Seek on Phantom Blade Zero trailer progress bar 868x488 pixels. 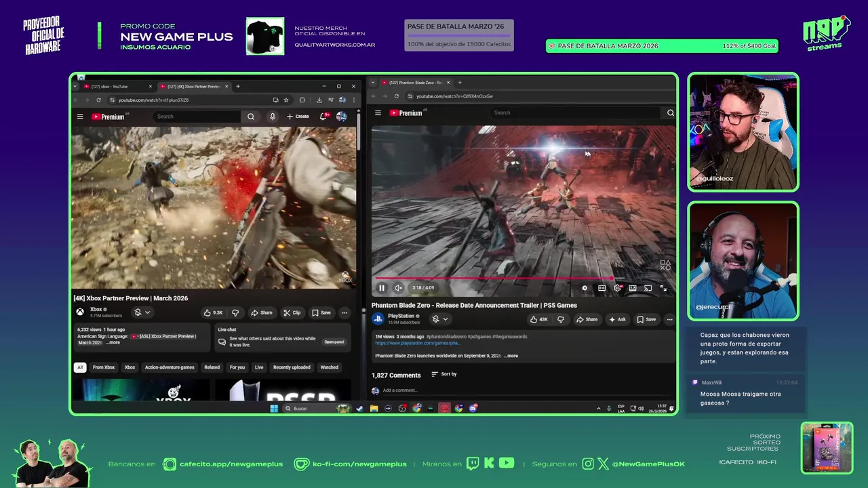point(522,278)
